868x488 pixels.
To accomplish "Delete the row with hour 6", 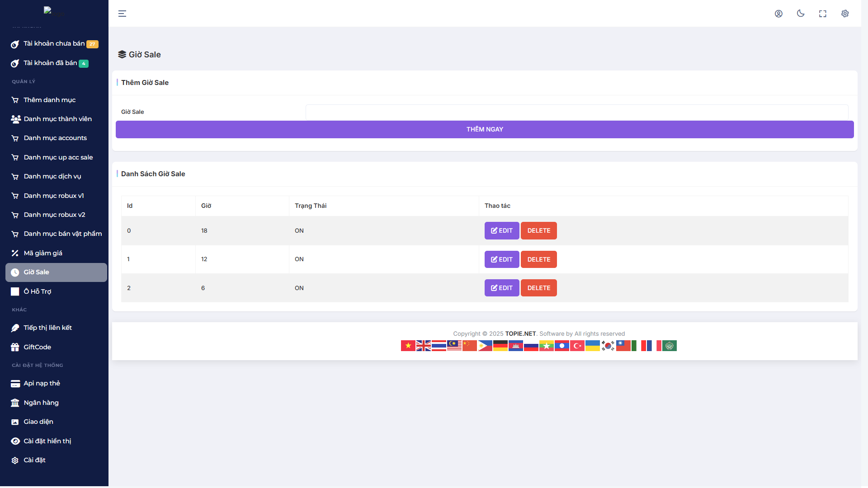I will pos(538,288).
